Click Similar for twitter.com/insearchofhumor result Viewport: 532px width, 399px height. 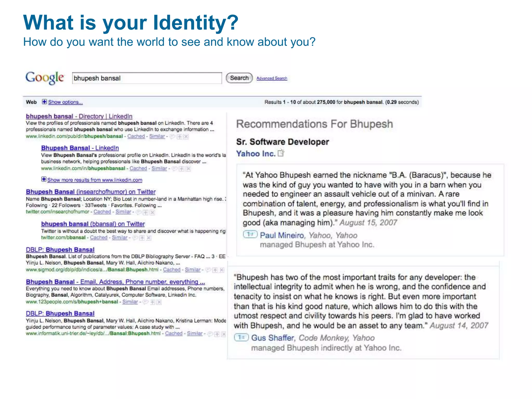(123, 212)
